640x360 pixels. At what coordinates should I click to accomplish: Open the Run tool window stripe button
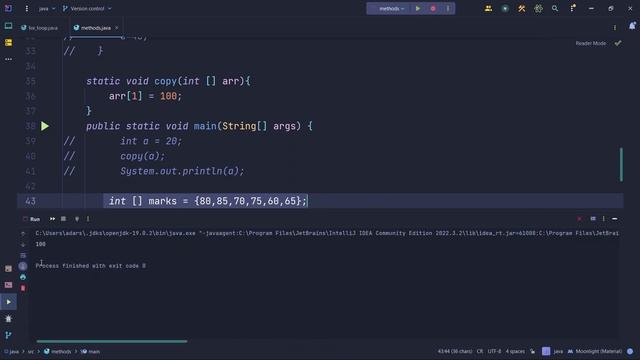tap(8, 302)
